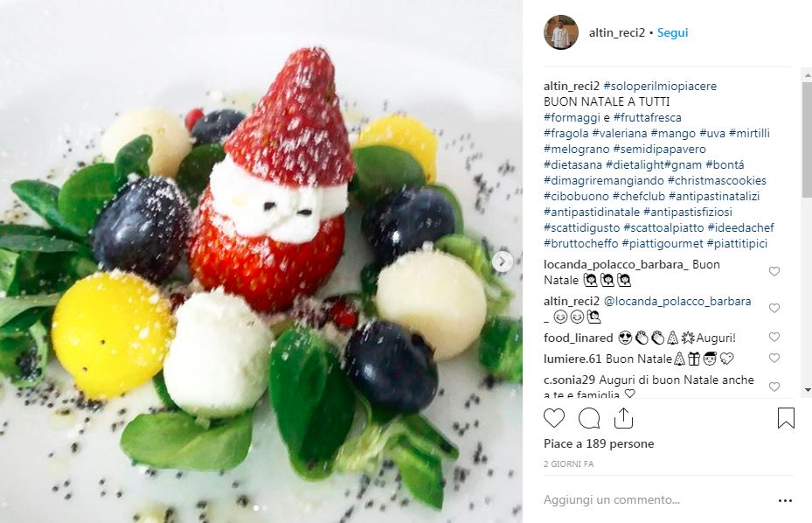Like c.sonia29 comment heart
The image size is (812, 523).
774,387
